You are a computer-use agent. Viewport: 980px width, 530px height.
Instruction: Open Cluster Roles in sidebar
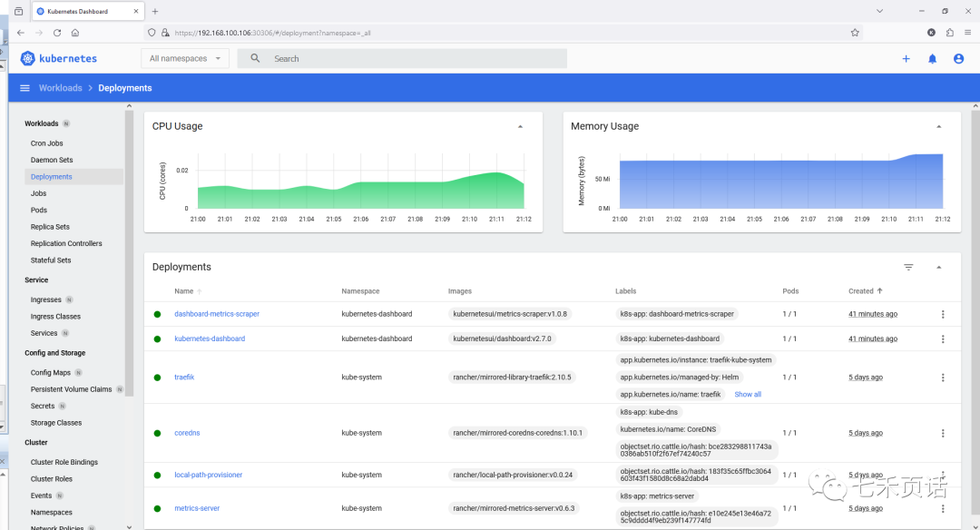(x=51, y=479)
